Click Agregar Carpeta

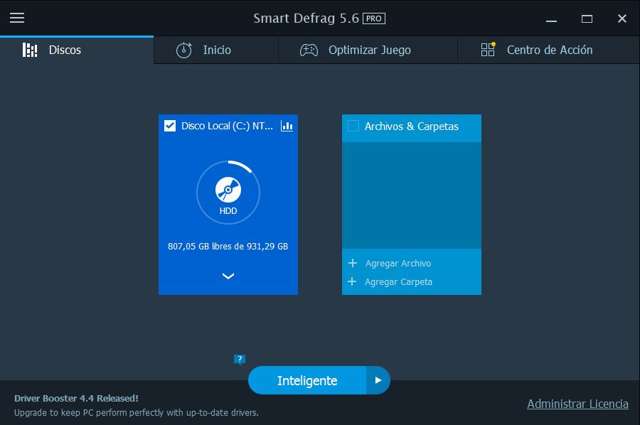[x=391, y=282]
